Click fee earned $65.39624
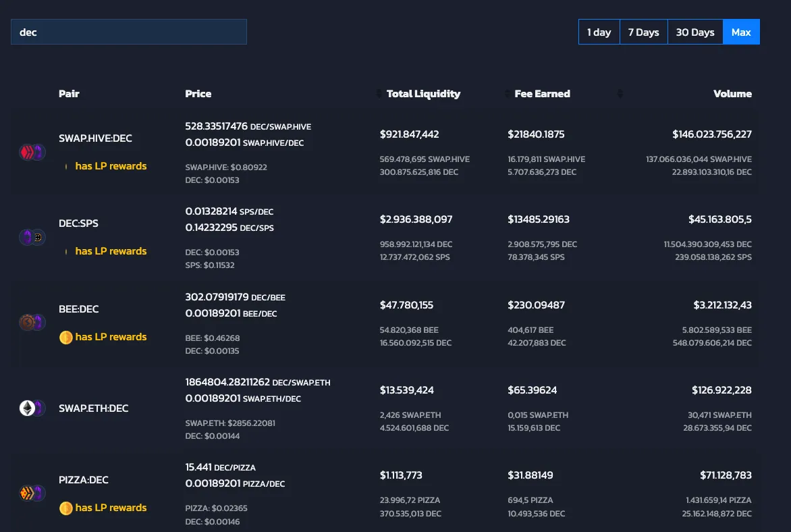Viewport: 791px width, 532px height. (x=533, y=390)
